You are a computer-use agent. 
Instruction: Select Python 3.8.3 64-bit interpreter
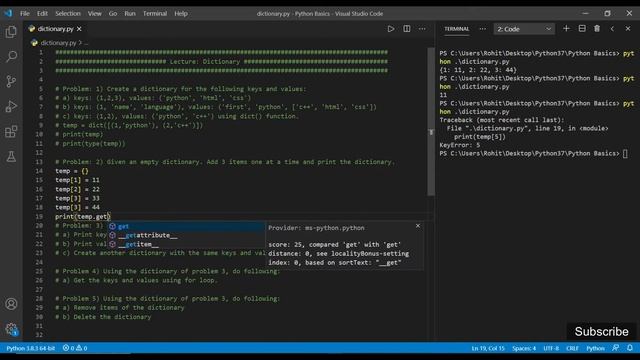point(31,348)
